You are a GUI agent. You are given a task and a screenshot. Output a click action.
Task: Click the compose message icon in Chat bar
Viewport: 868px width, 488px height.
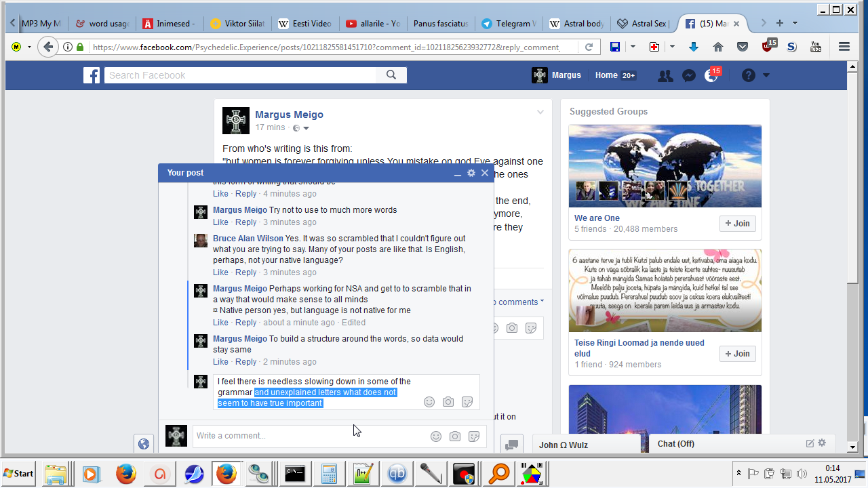(x=810, y=443)
